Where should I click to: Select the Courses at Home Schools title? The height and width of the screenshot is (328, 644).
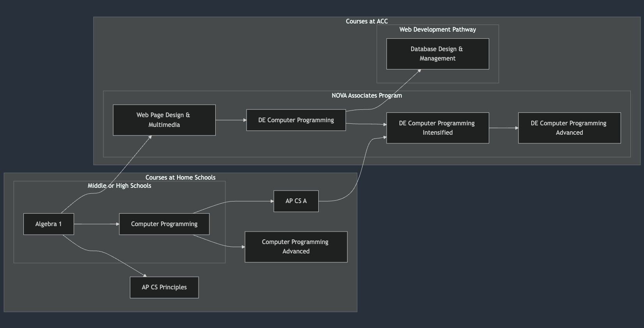(x=180, y=178)
